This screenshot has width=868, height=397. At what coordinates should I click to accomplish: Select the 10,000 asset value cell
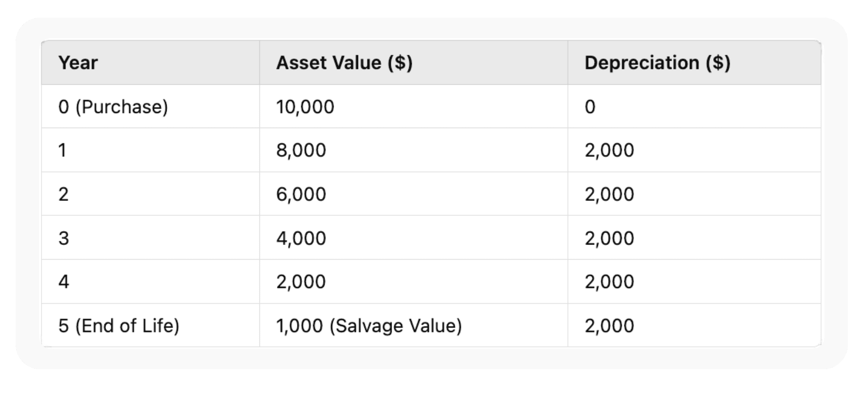pos(305,107)
